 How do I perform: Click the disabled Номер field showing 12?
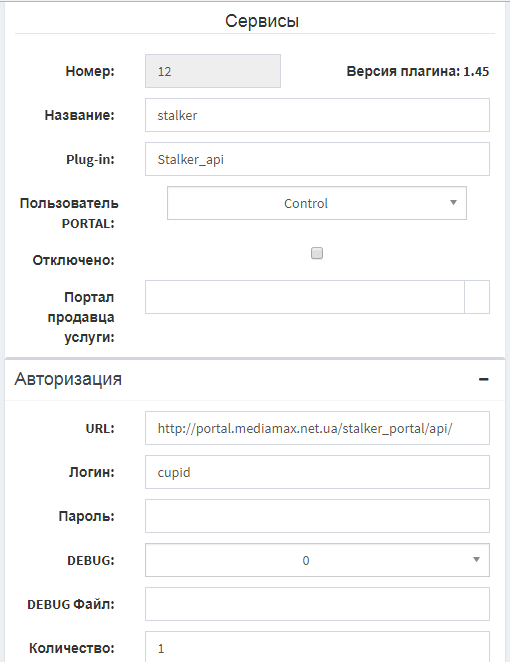click(213, 71)
